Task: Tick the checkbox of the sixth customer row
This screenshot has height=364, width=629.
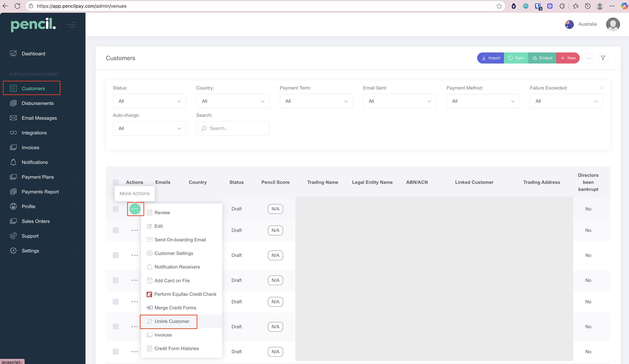Action: (x=116, y=327)
